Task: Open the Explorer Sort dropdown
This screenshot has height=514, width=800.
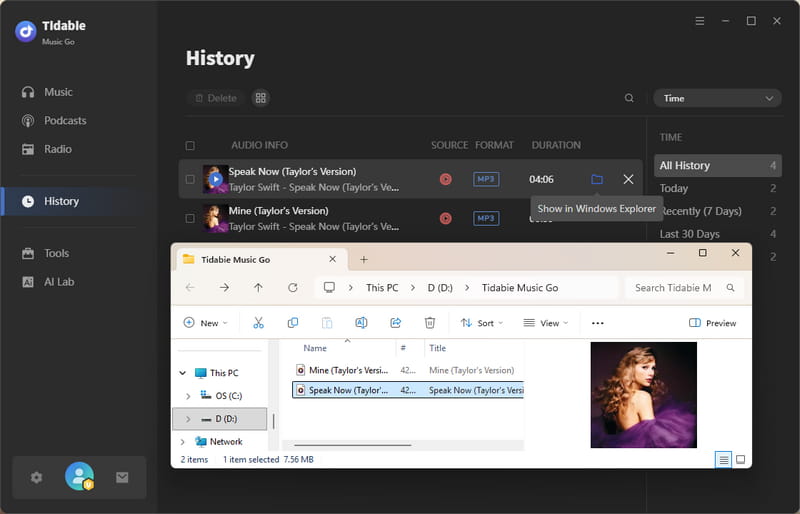Action: [482, 323]
